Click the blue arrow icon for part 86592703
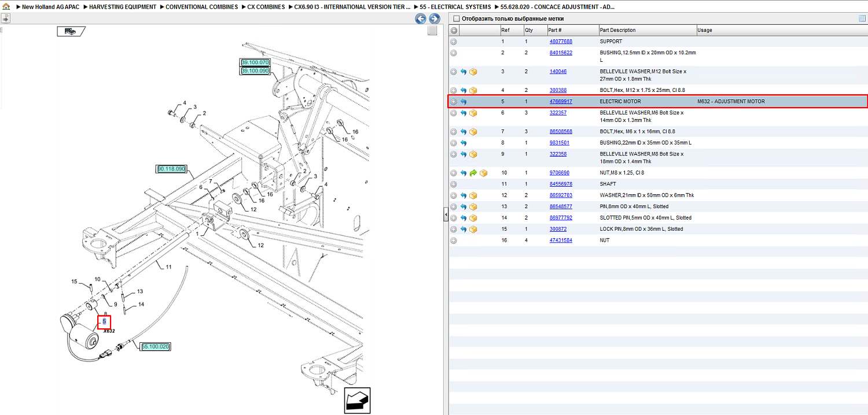 coord(464,195)
